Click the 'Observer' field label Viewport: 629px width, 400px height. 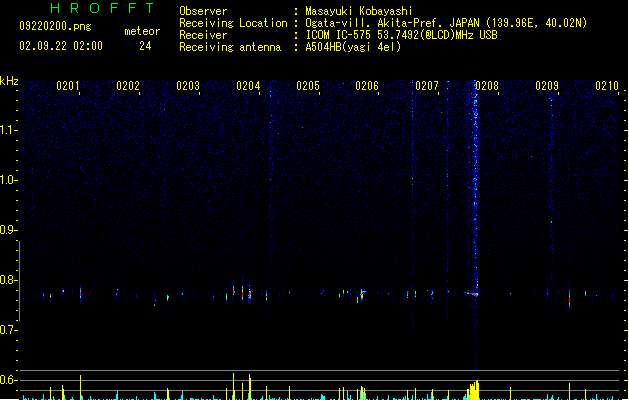[x=203, y=11]
